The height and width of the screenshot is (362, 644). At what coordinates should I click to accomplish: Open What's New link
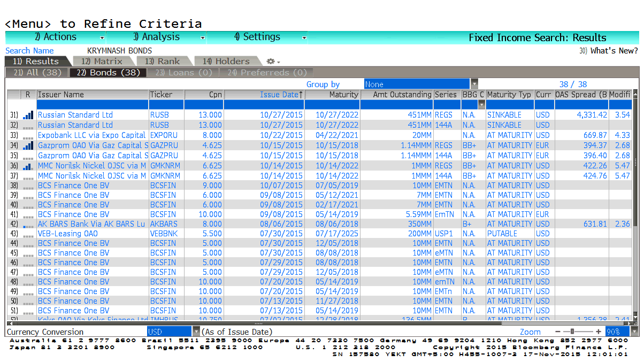click(608, 51)
